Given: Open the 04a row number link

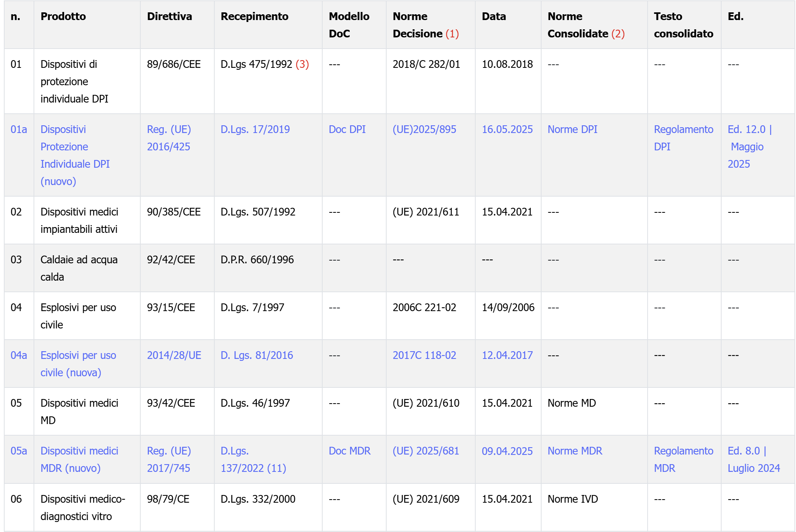Looking at the screenshot, I should 19,355.
